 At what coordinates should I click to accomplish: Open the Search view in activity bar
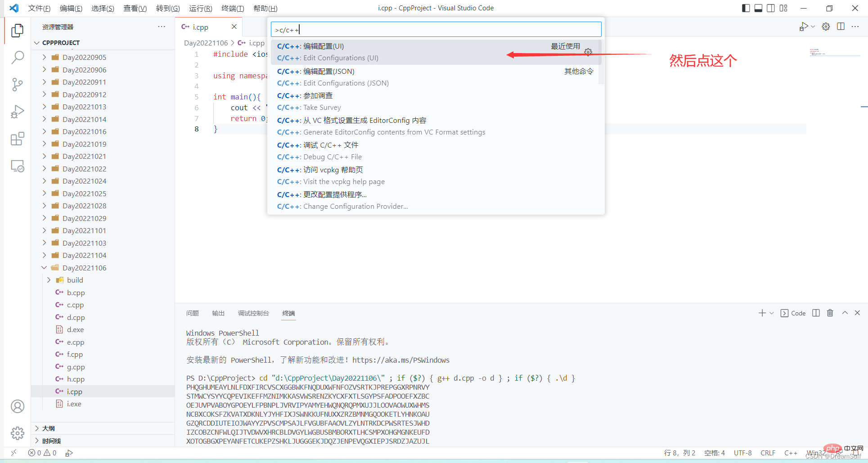click(17, 58)
